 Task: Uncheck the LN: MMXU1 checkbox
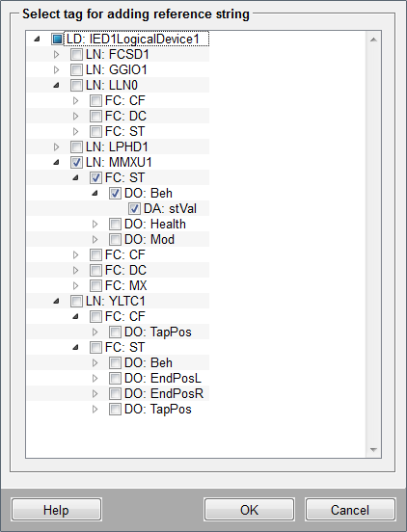pos(76,163)
